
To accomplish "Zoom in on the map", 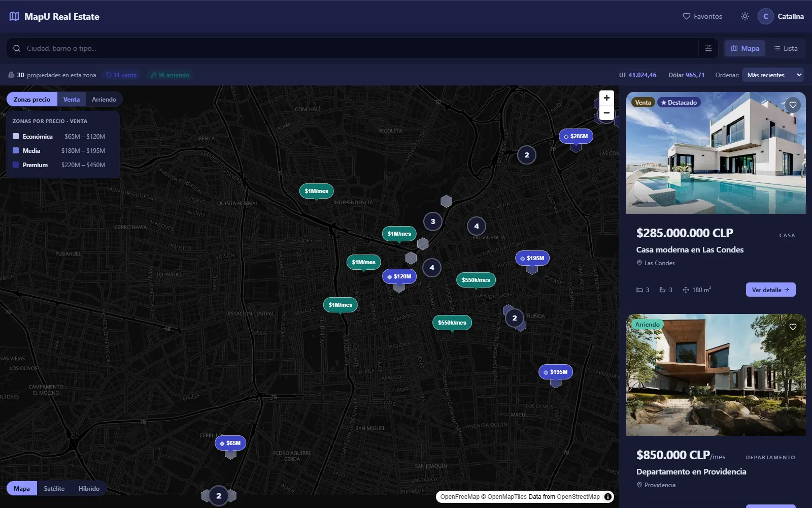I will pyautogui.click(x=606, y=98).
